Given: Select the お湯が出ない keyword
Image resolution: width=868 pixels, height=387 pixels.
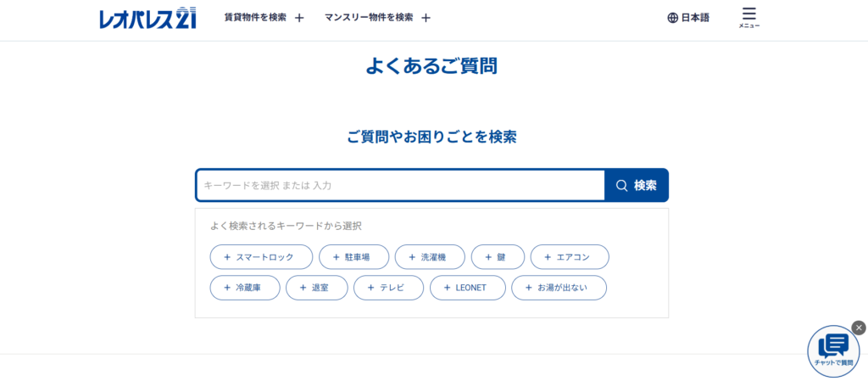Looking at the screenshot, I should click(559, 288).
